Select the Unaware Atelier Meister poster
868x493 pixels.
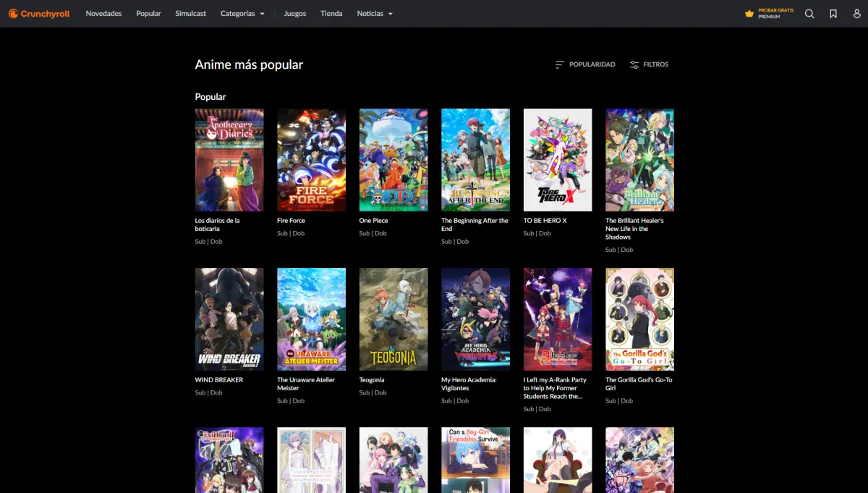click(311, 319)
